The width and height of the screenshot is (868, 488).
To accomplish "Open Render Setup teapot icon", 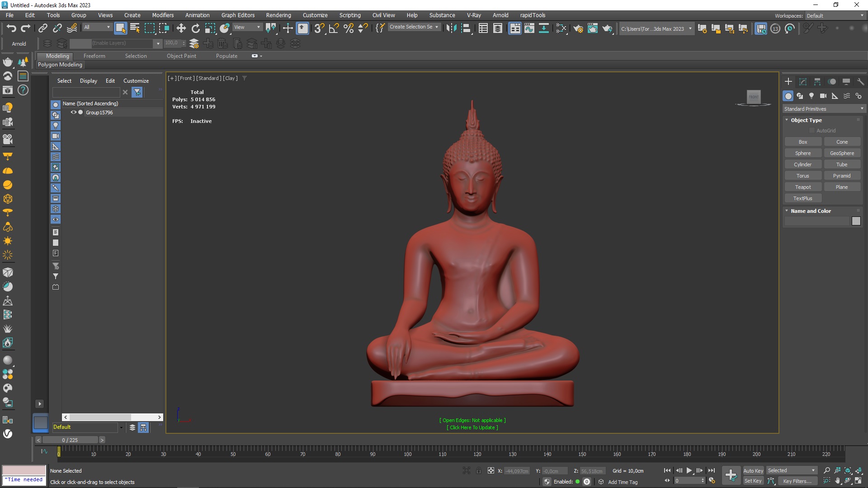I will coord(578,28).
